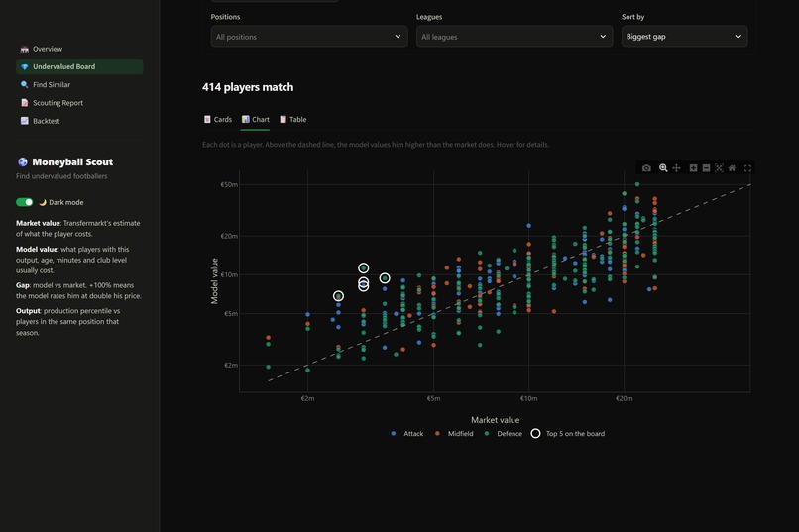Navigate to Find Similar

pyautogui.click(x=79, y=84)
